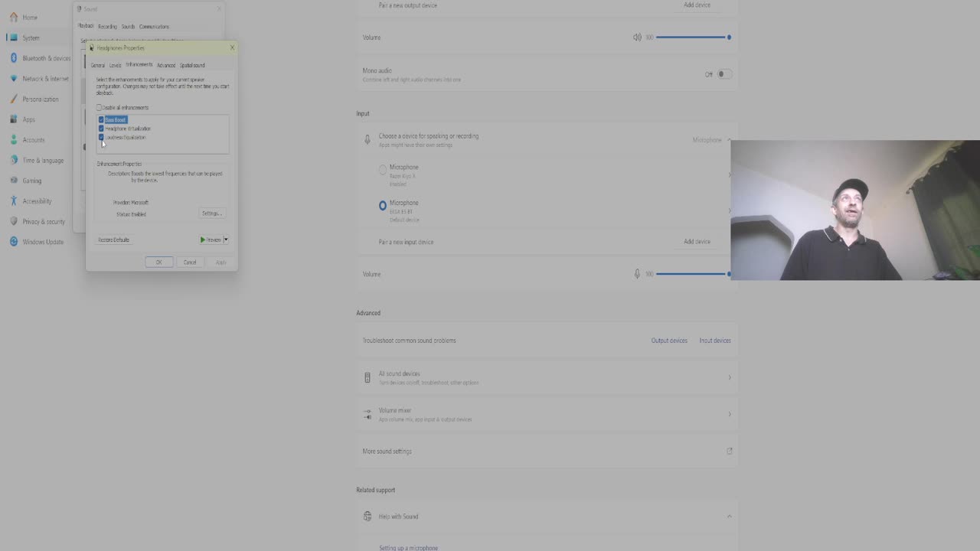Expand All sound devices chevron
The image size is (980, 551).
click(x=729, y=377)
